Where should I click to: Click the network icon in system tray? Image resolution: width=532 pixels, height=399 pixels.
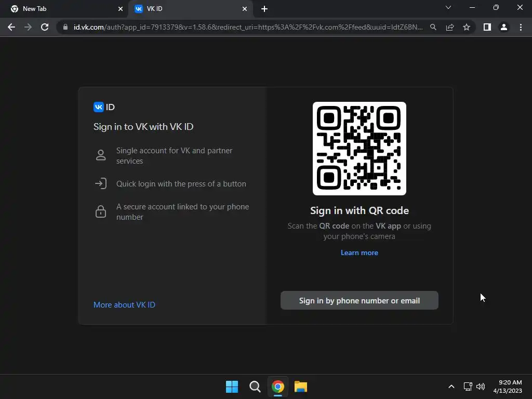coord(468,387)
